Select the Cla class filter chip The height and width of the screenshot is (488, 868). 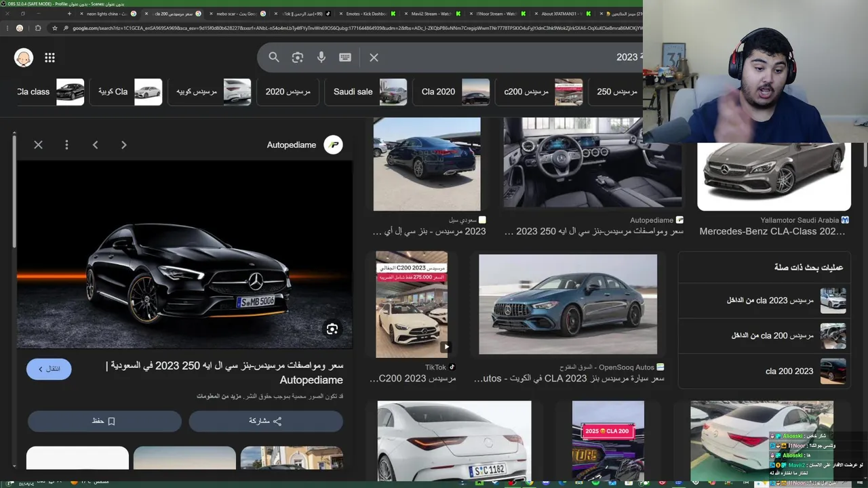coord(50,91)
